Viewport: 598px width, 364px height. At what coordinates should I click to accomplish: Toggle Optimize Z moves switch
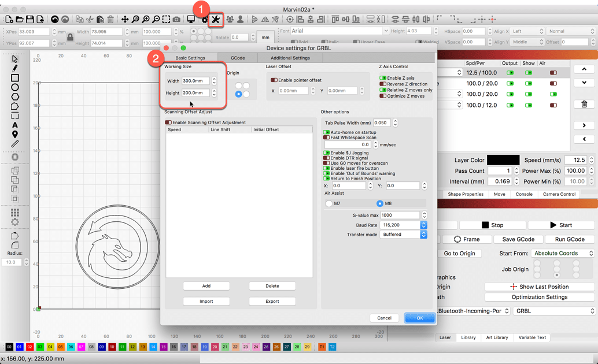382,96
